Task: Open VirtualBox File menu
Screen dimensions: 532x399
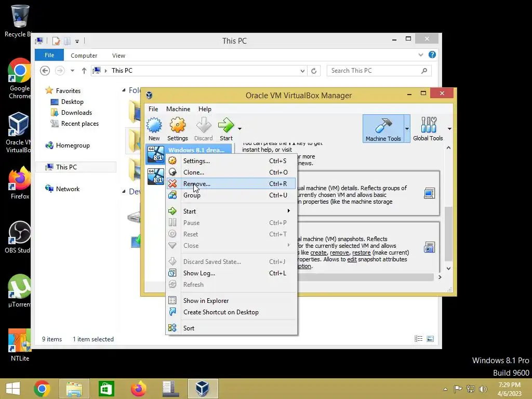Action: (x=153, y=109)
